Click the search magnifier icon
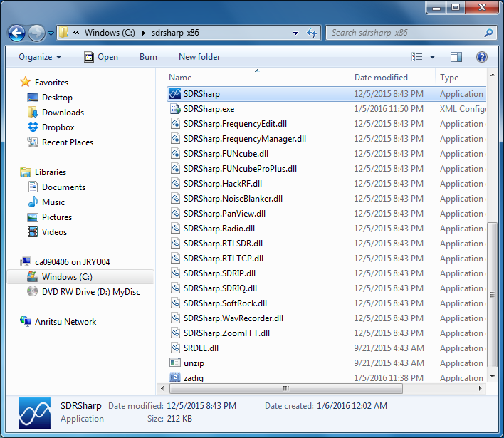Image resolution: width=504 pixels, height=438 pixels. 488,33
